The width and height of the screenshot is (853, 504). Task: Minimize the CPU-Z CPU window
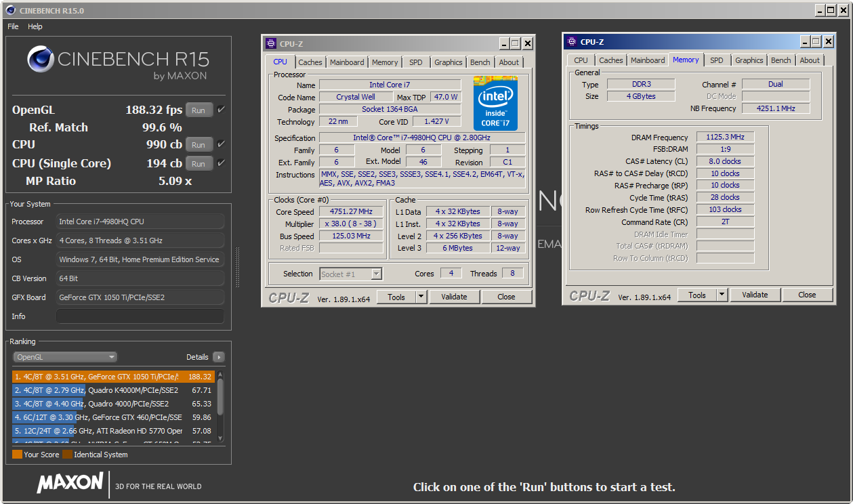(505, 43)
